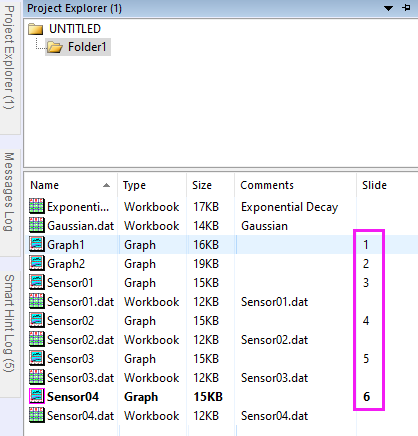Click slide number 2 for Graph2
Viewport: 418px width, 436px height.
366,264
